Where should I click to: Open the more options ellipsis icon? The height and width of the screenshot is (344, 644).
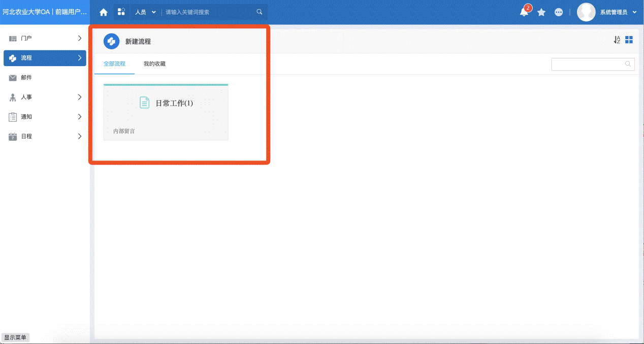click(x=559, y=12)
